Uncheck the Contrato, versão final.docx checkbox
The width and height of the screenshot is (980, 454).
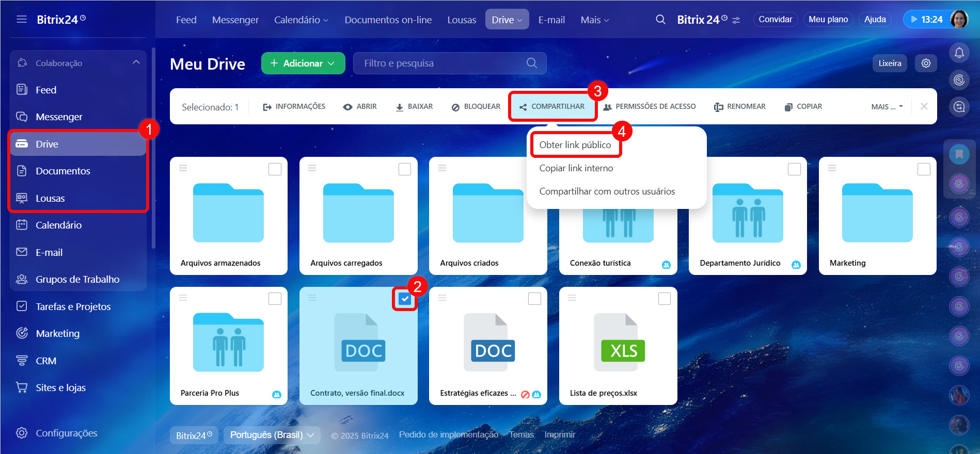pyautogui.click(x=405, y=299)
